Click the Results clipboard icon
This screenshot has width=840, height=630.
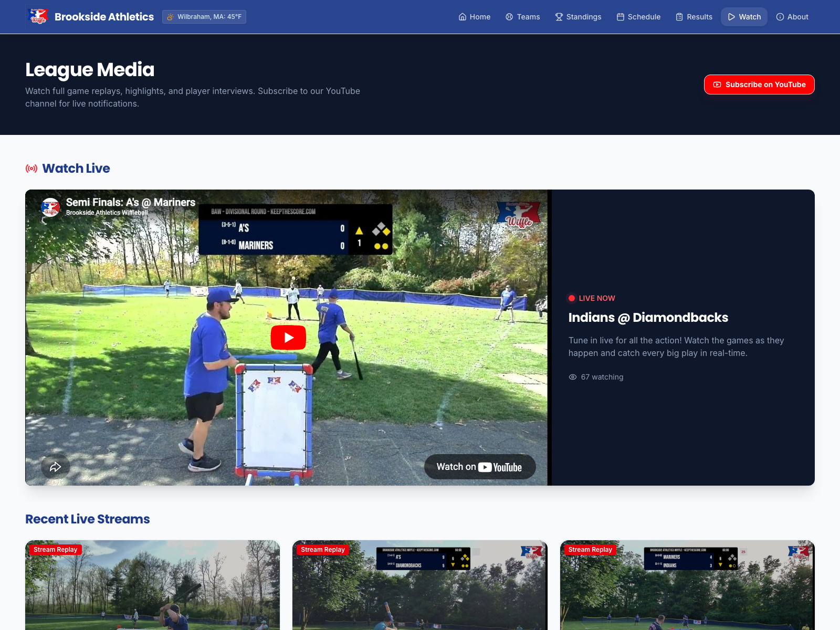coord(678,17)
